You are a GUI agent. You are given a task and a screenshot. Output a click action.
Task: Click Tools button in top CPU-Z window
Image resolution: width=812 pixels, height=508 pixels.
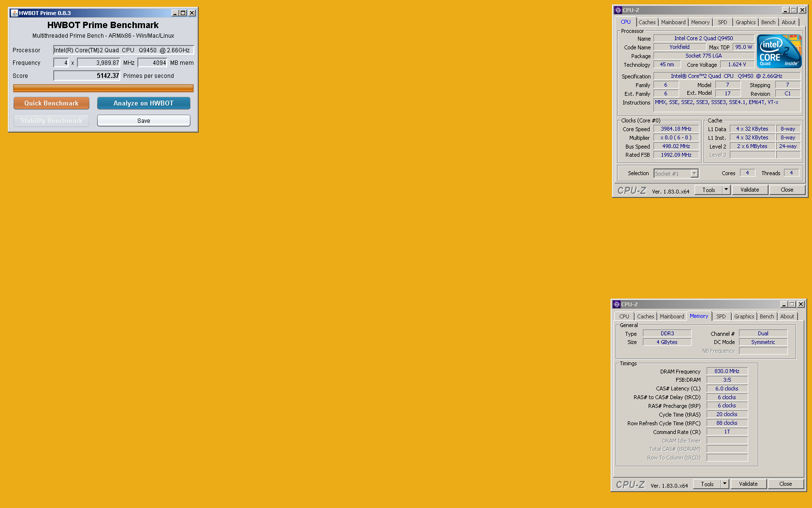coord(709,190)
